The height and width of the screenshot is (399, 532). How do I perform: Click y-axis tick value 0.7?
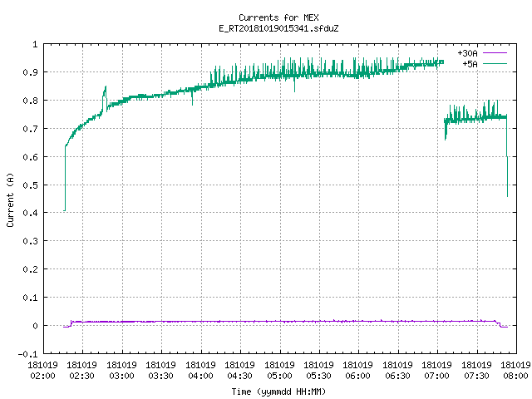pos(30,129)
